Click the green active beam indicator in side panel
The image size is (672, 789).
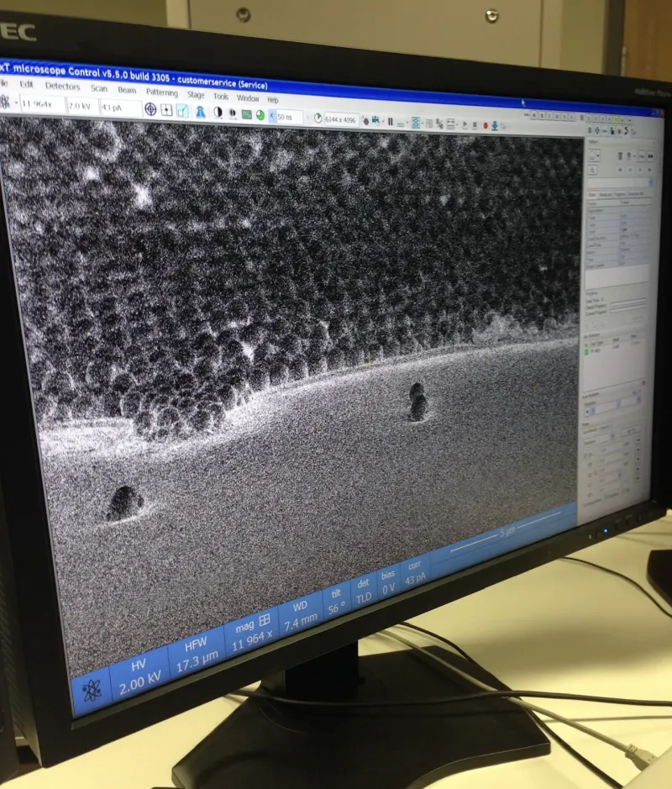tap(586, 352)
